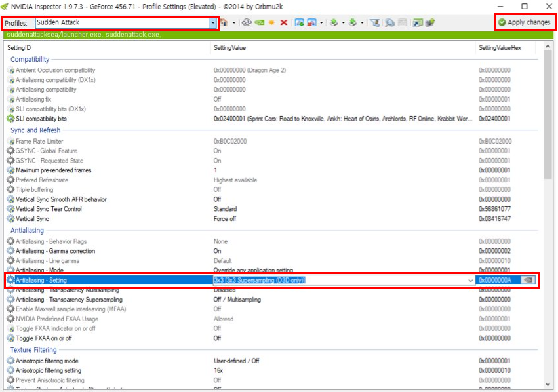Screen dimensions: 558x392
Task: Click the circular arrows reset profile icon
Action: click(247, 22)
